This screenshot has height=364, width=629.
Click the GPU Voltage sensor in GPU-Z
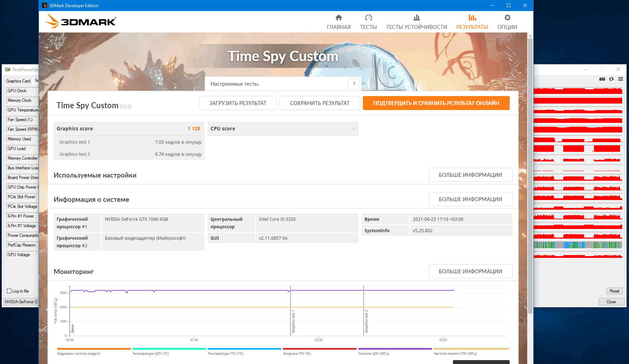[x=23, y=255]
